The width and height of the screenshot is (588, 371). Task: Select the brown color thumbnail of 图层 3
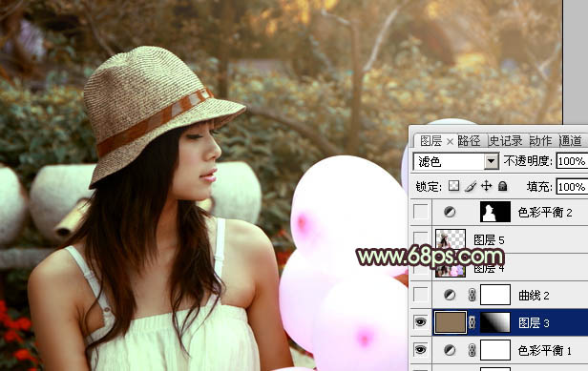click(450, 322)
